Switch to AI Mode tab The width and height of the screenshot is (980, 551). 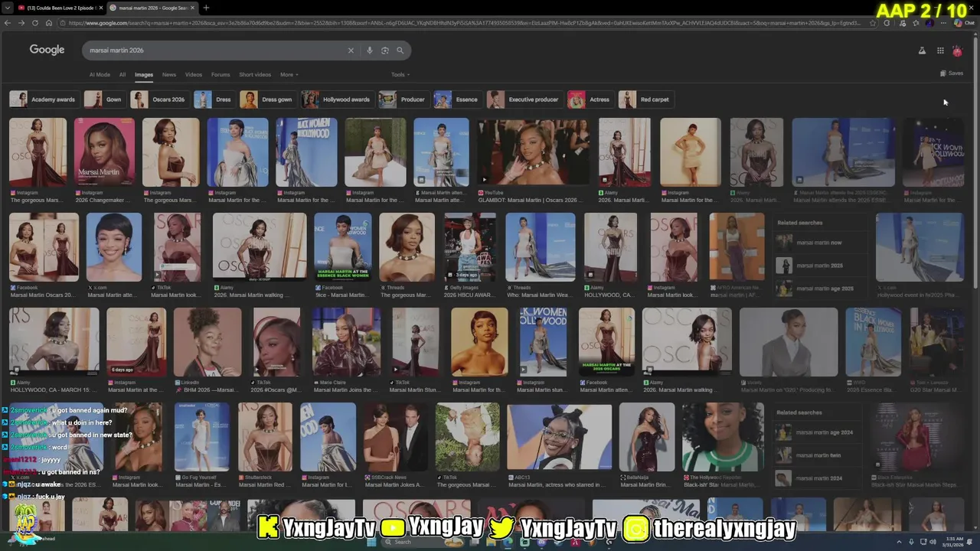coord(100,75)
